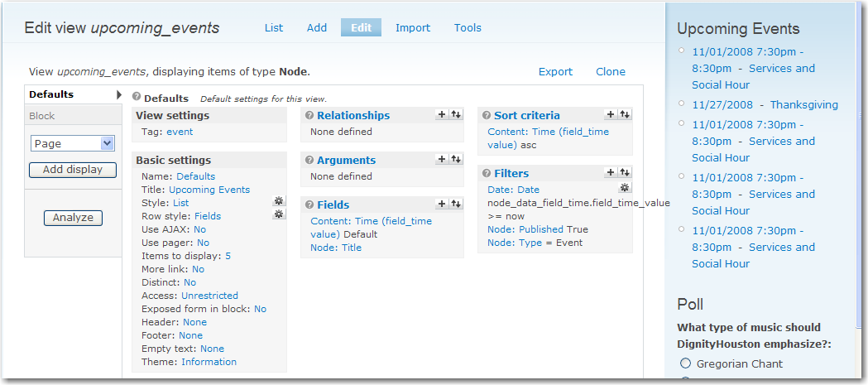The image size is (868, 385).
Task: Open Date filter settings gear icon
Action: coord(625,188)
